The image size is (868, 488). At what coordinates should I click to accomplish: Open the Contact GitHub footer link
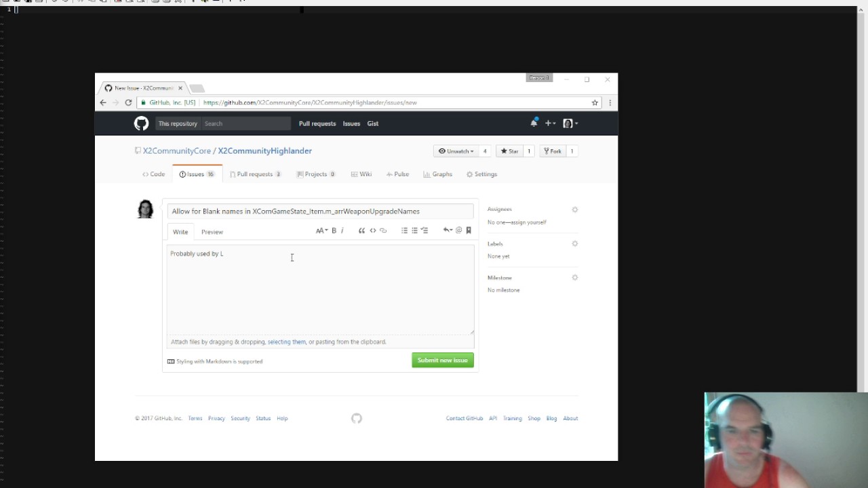(x=465, y=418)
